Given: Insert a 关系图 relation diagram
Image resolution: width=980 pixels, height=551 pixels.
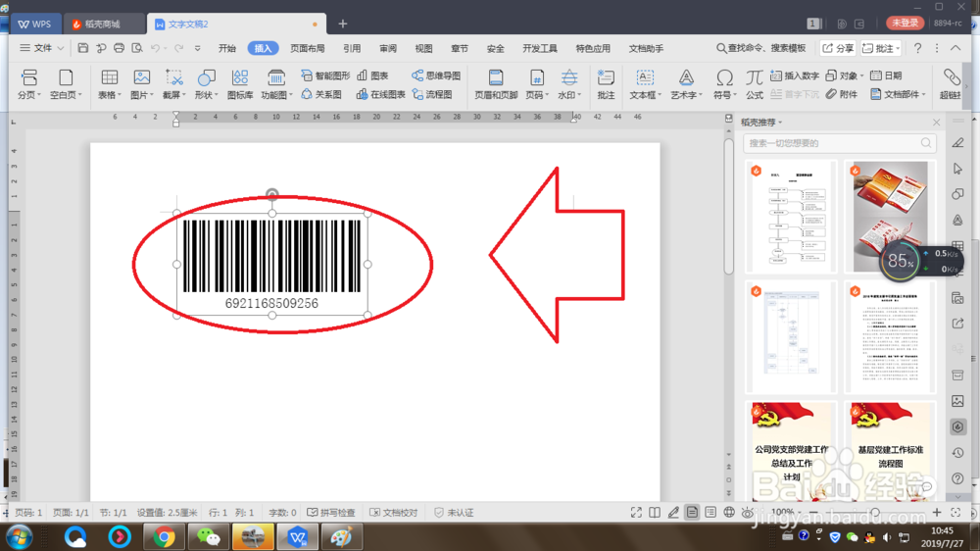Looking at the screenshot, I should (x=321, y=94).
